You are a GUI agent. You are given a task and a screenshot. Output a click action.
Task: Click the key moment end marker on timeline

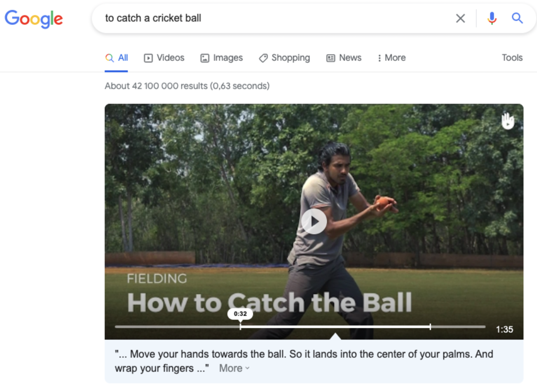pyautogui.click(x=430, y=327)
